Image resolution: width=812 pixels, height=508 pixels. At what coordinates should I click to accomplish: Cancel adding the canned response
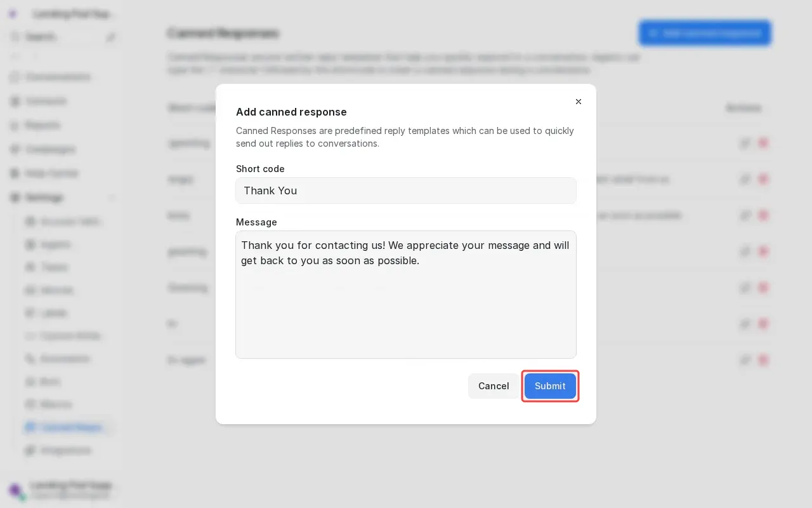[x=494, y=386]
